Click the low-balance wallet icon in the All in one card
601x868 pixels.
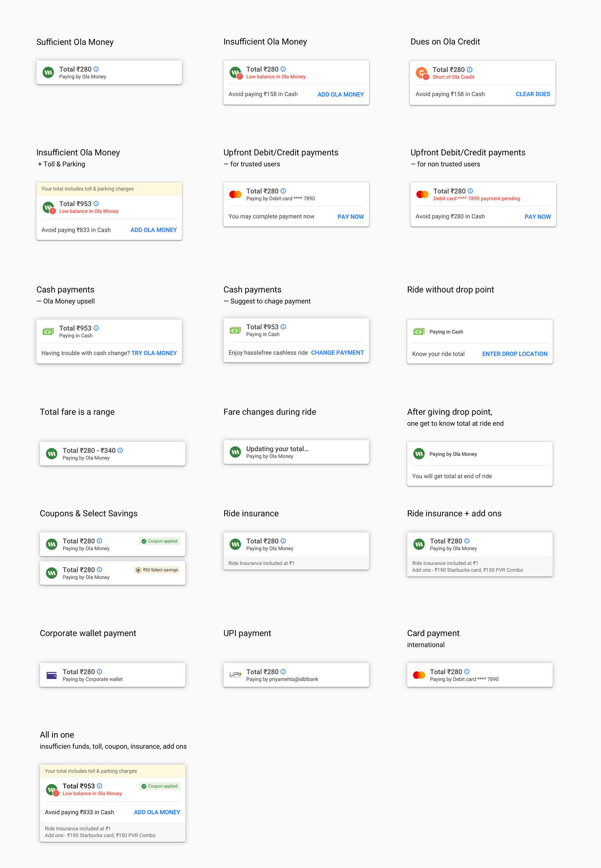[x=52, y=790]
